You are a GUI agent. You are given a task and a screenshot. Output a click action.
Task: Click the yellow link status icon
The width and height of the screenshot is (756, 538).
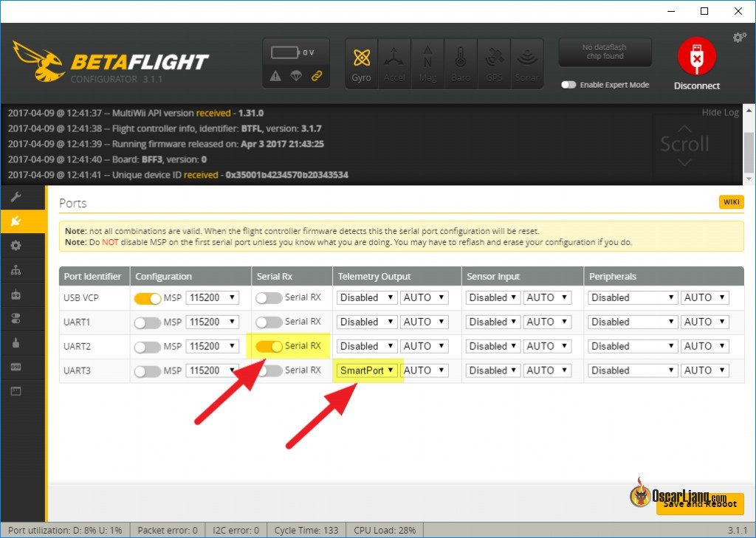click(x=317, y=76)
